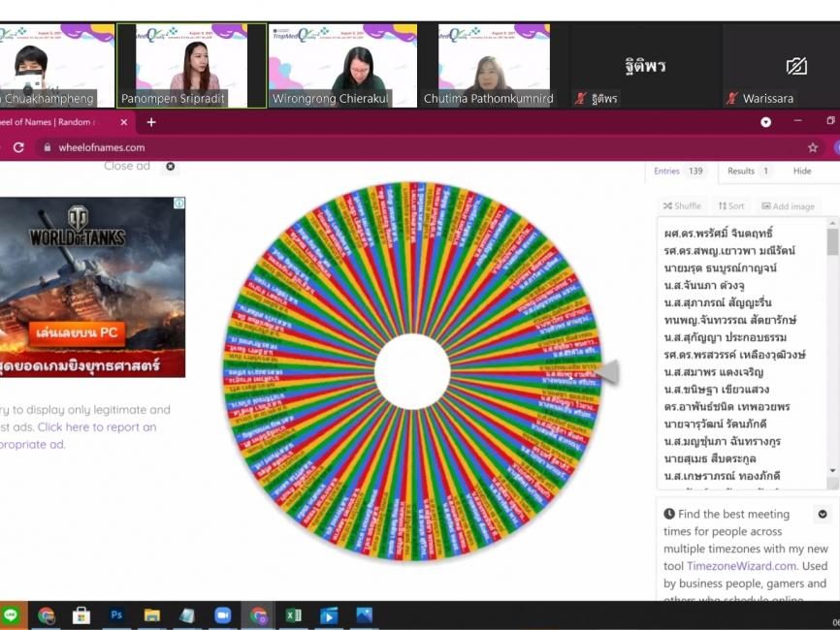Open the Chrome tab search dropdown
The image size is (840, 630).
(765, 122)
